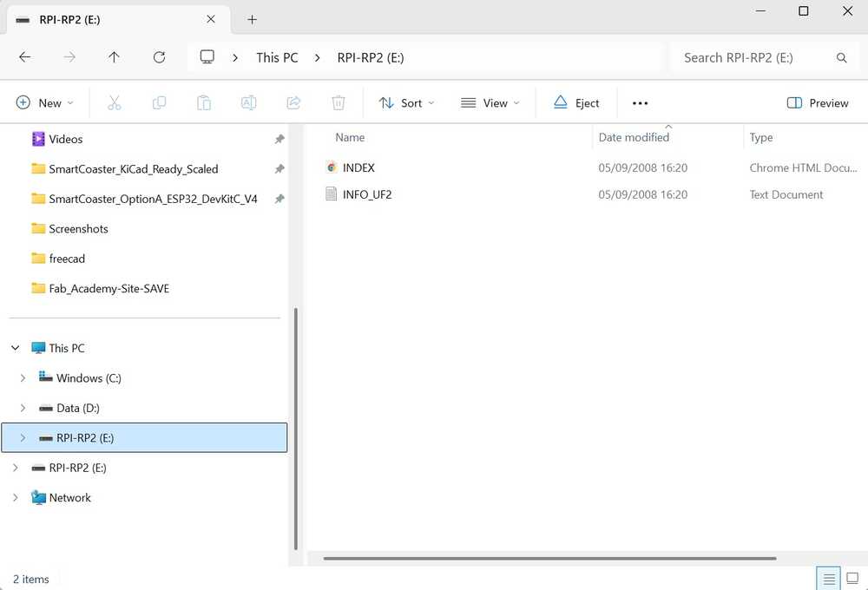868x590 pixels.
Task: Switch to Details view layout in status bar
Action: 829,579
